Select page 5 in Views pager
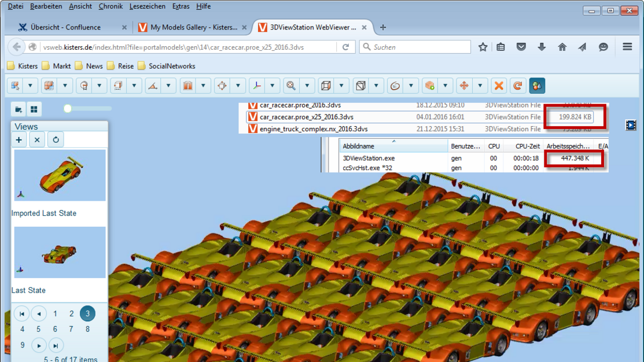The image size is (644, 362). (x=39, y=329)
